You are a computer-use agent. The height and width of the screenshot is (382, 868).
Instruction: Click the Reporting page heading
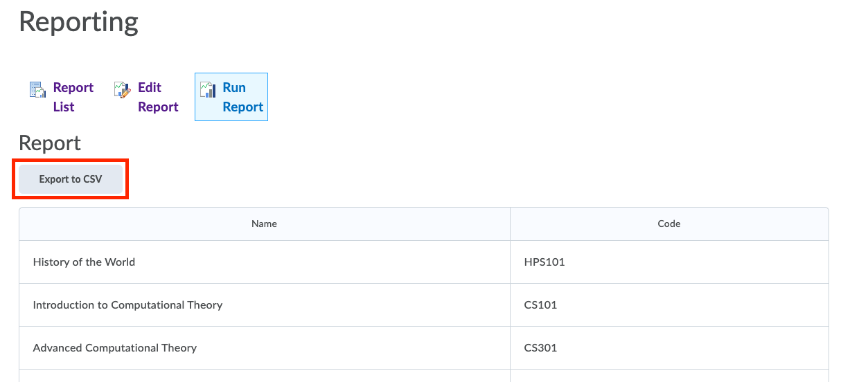[x=78, y=22]
